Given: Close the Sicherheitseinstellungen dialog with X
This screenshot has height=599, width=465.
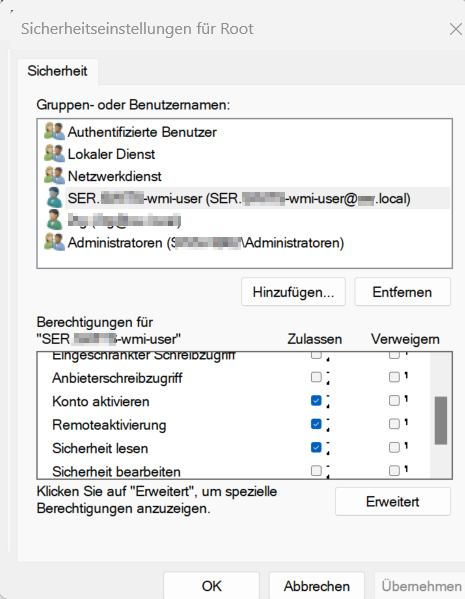Looking at the screenshot, I should tap(455, 29).
